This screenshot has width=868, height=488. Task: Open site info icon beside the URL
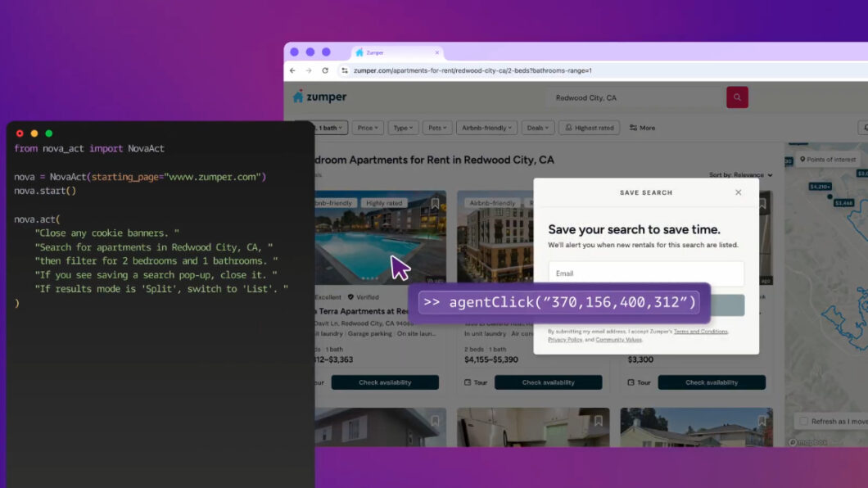(x=344, y=70)
